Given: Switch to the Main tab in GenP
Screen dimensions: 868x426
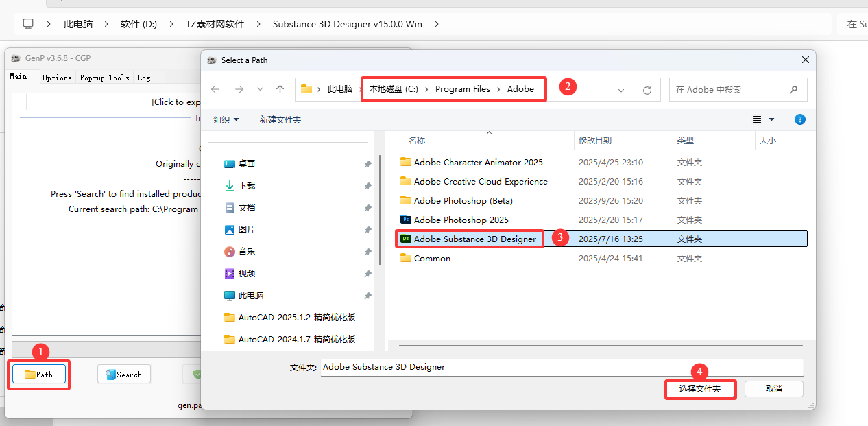Looking at the screenshot, I should click(x=19, y=77).
